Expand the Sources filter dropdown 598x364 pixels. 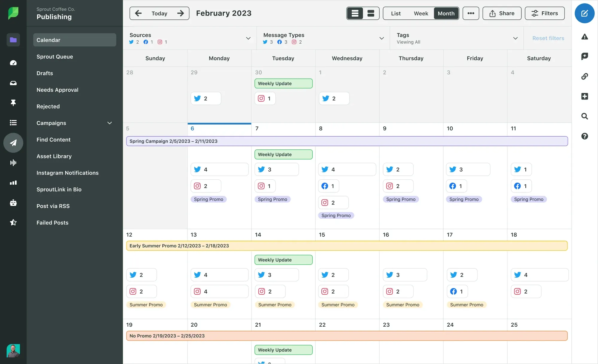[248, 38]
